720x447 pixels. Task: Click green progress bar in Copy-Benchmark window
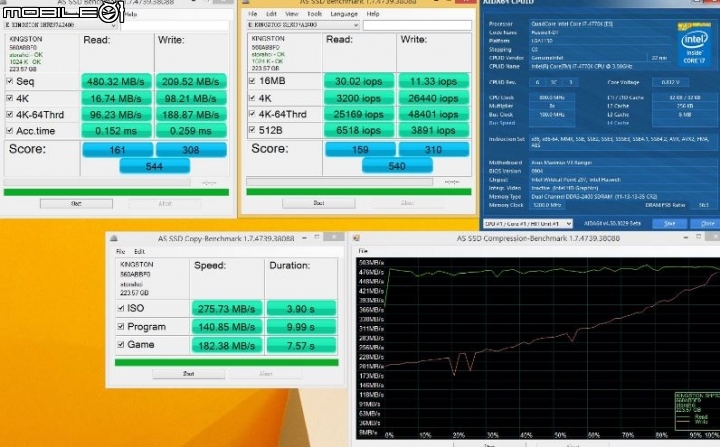pos(226,362)
